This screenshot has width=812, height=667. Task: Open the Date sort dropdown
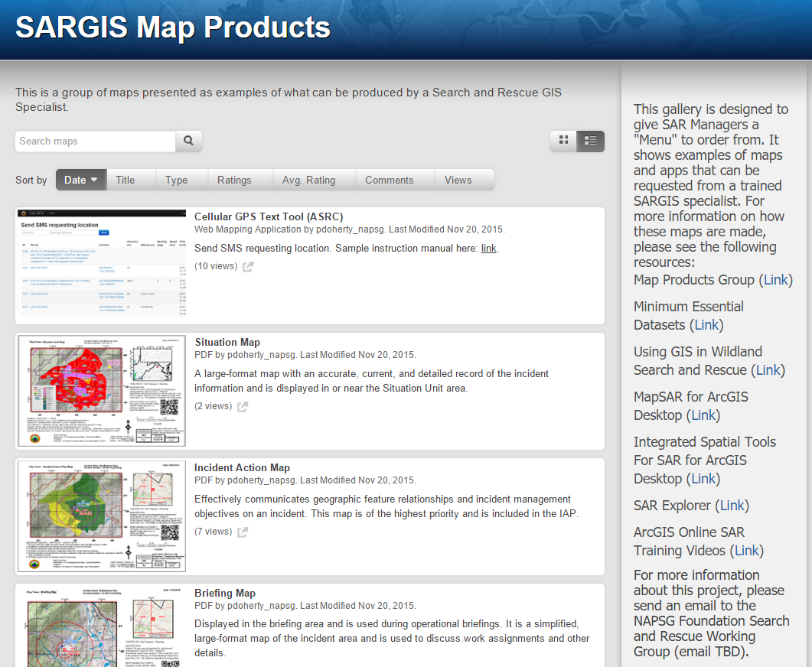pyautogui.click(x=81, y=180)
